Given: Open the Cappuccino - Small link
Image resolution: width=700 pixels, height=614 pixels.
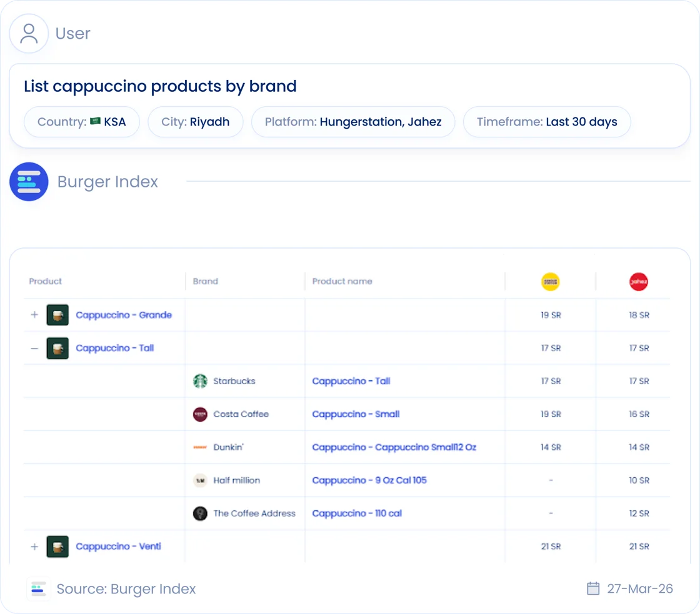Looking at the screenshot, I should point(356,414).
